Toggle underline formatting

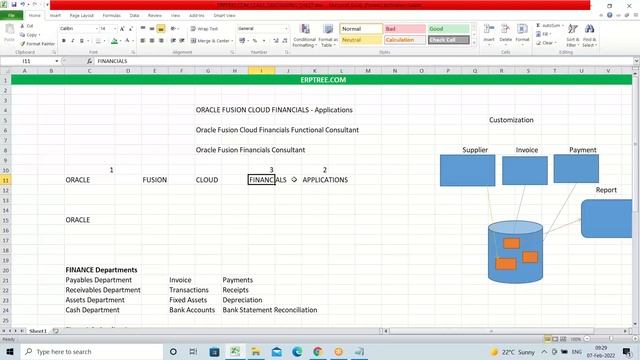coord(82,41)
